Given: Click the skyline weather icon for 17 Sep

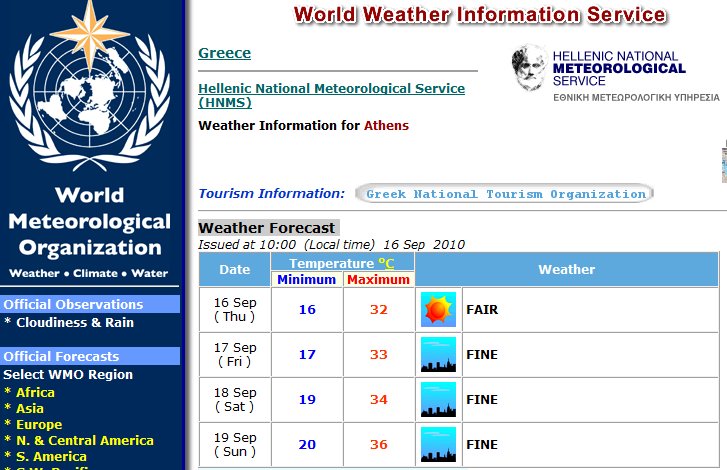Looking at the screenshot, I should pos(438,355).
